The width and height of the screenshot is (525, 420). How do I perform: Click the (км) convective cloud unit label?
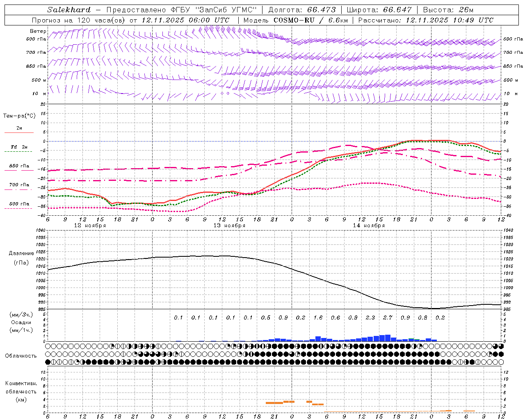click(21, 399)
